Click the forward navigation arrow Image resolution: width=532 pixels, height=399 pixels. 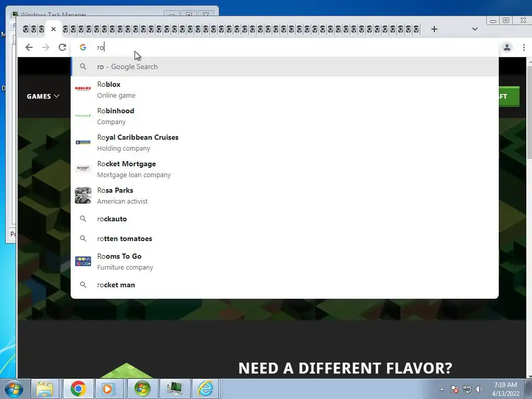click(46, 47)
